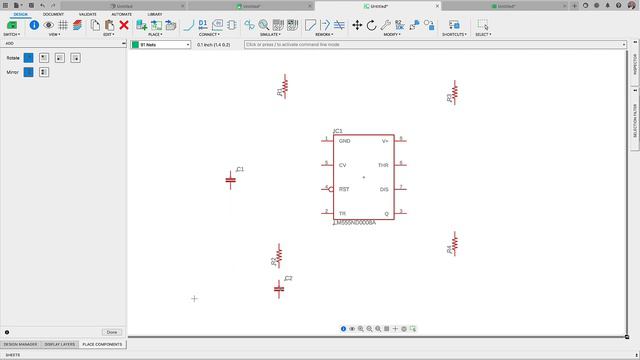Select the second Rotate orientation option
Screen dimensions: 640x360
pos(44,58)
